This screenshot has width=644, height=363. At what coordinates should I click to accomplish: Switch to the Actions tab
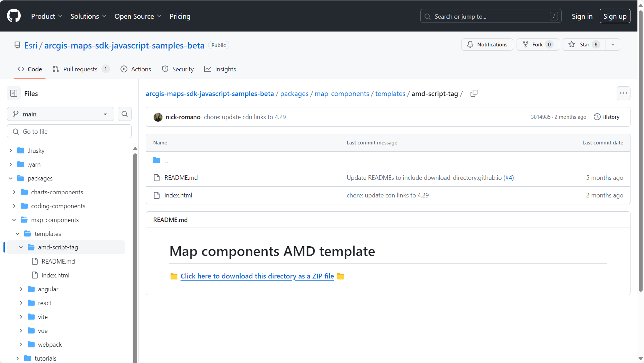(136, 69)
